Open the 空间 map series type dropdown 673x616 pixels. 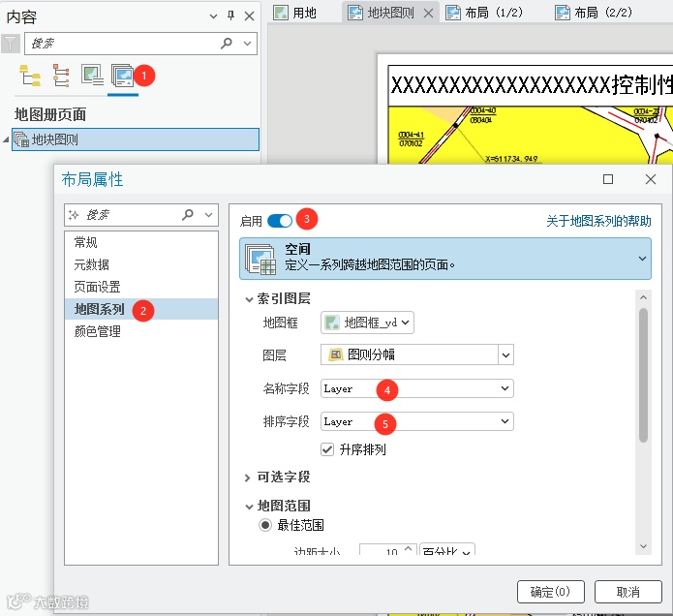click(445, 259)
